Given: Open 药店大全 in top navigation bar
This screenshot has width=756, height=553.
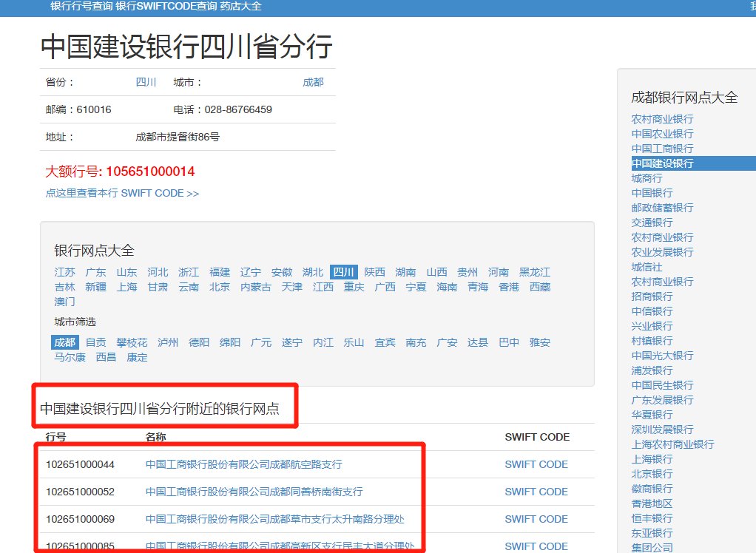Looking at the screenshot, I should (x=241, y=6).
